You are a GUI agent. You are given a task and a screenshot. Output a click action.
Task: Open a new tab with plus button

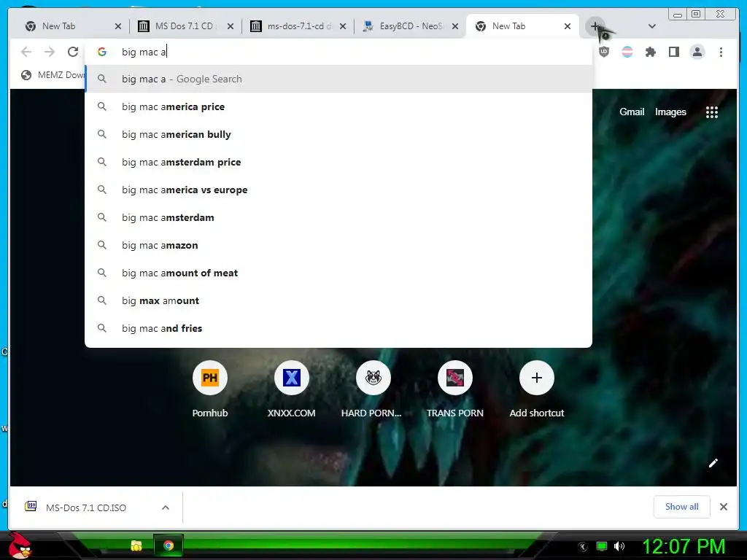(595, 26)
